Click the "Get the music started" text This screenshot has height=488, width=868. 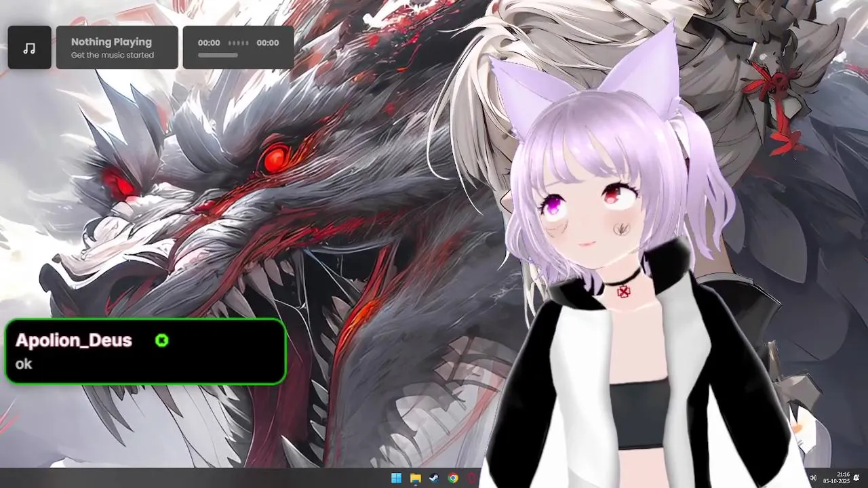[x=113, y=55]
